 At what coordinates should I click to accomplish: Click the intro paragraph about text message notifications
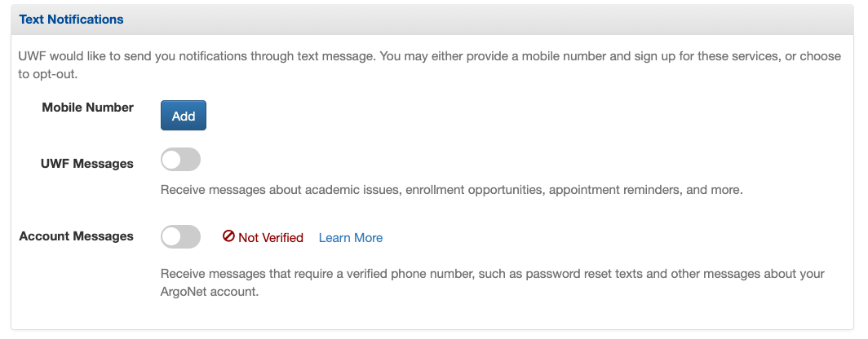coord(430,64)
